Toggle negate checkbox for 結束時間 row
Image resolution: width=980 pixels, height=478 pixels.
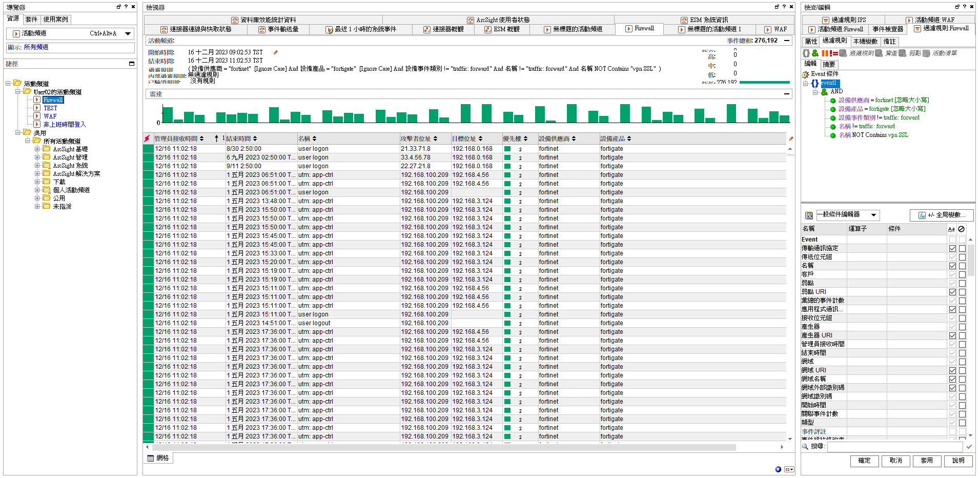tap(962, 353)
